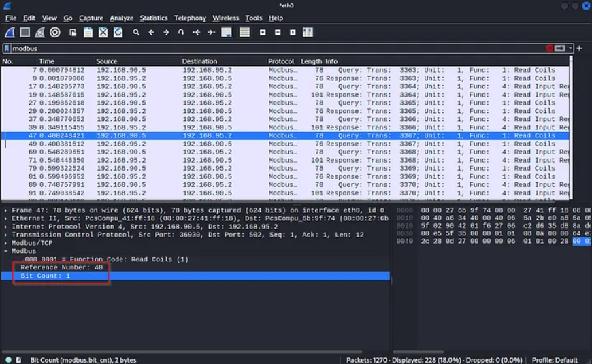
Task: Click in the modbus display filter field
Action: click(272, 48)
